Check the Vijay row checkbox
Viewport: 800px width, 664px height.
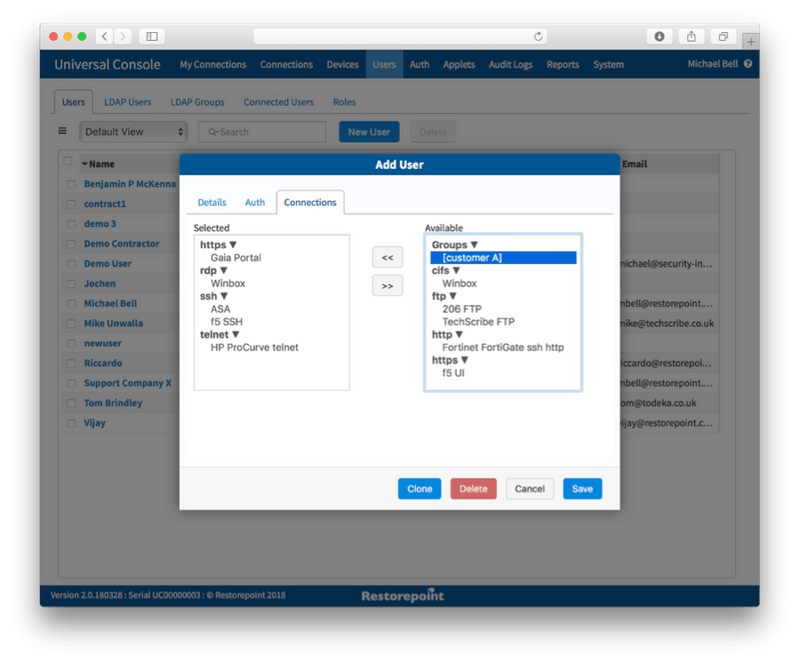coord(71,423)
